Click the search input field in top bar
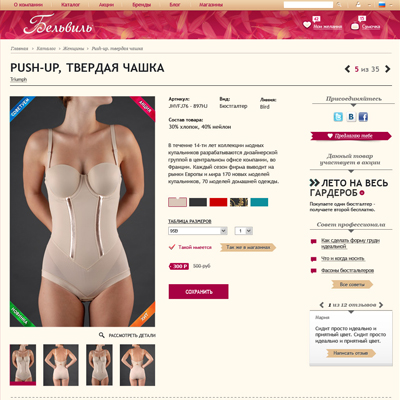Image resolution: width=400 pixels, height=400 pixels. tap(308, 5)
